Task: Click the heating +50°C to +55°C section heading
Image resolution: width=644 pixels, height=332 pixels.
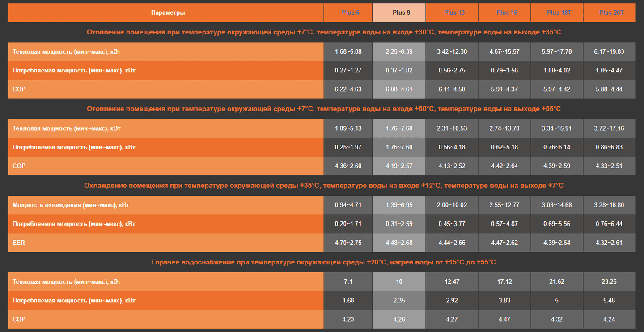Action: click(x=323, y=109)
